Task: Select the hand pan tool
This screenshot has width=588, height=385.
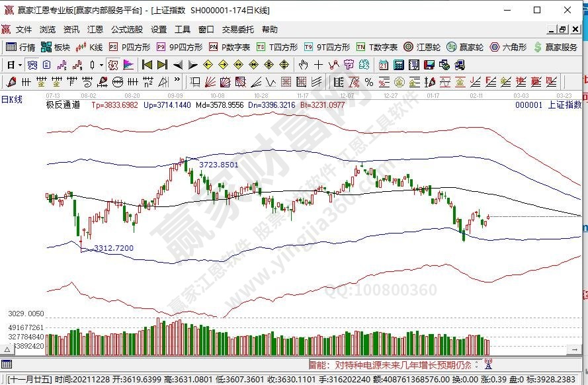Action: [303, 65]
